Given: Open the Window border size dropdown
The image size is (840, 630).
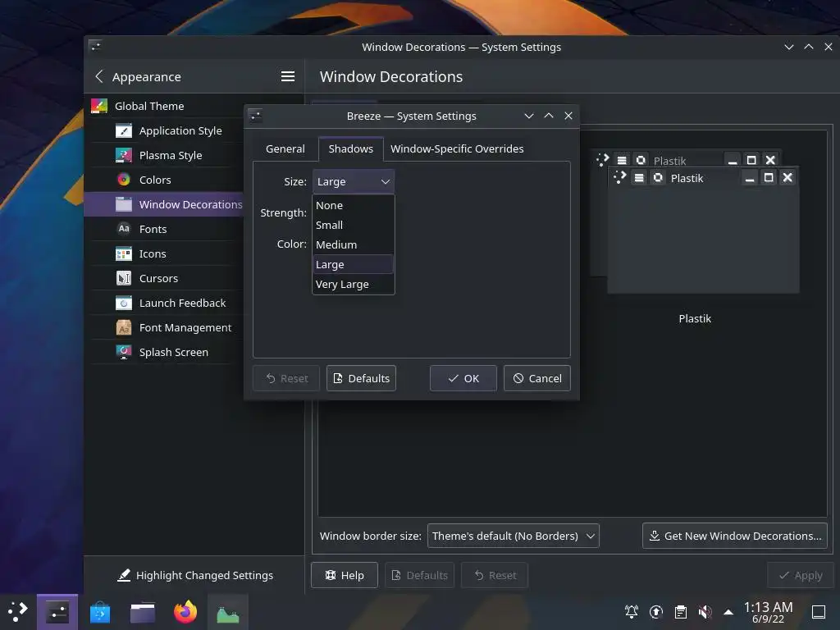Looking at the screenshot, I should [x=514, y=536].
